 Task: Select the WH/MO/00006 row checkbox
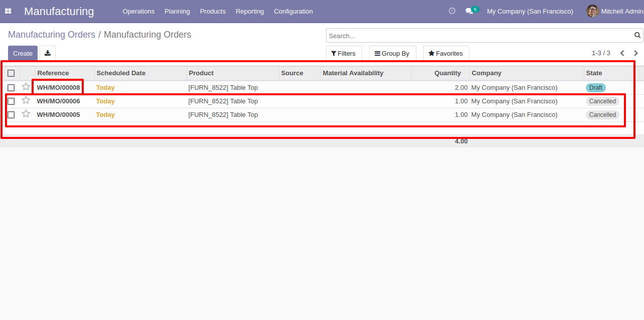pos(11,101)
